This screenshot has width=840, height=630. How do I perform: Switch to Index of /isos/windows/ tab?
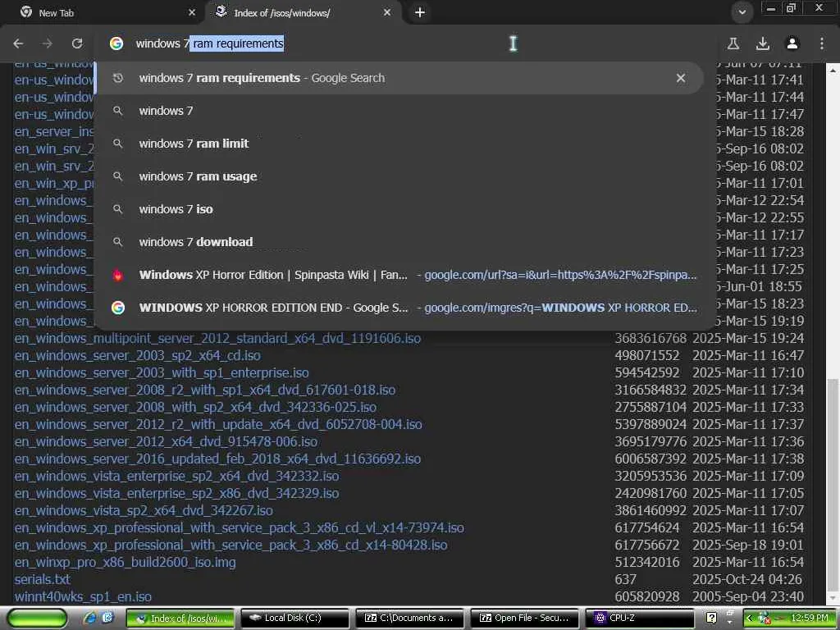coord(303,12)
